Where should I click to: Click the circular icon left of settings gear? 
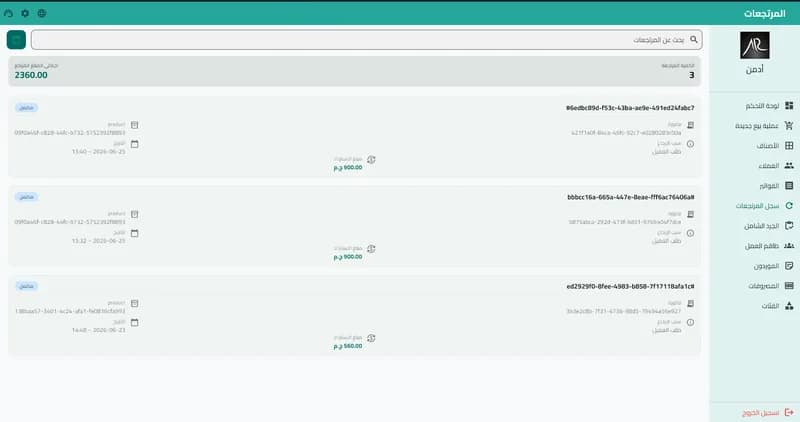8,13
